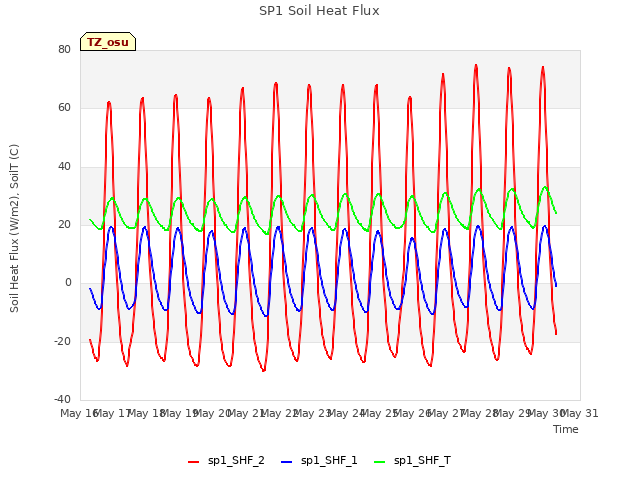Click the 80 y-axis tick label

[x=64, y=49]
